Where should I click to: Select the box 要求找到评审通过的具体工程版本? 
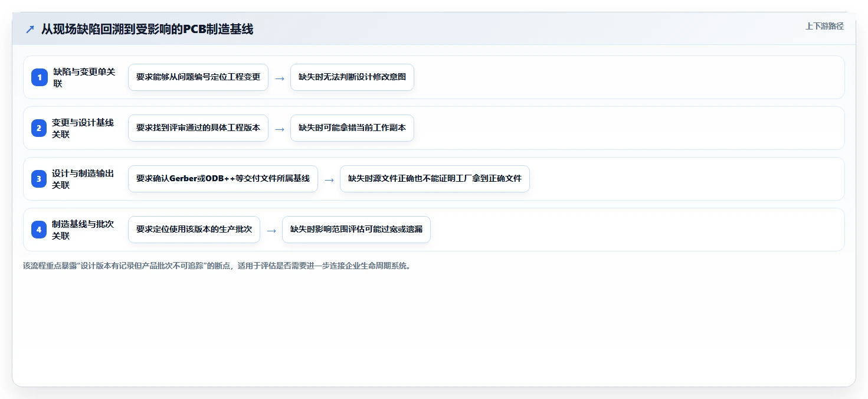coord(198,128)
